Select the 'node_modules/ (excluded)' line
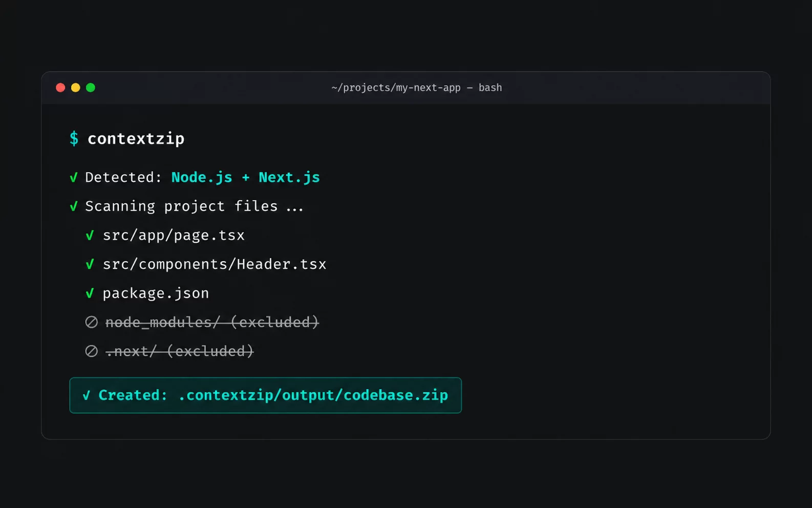This screenshot has width=812, height=508. [212, 322]
